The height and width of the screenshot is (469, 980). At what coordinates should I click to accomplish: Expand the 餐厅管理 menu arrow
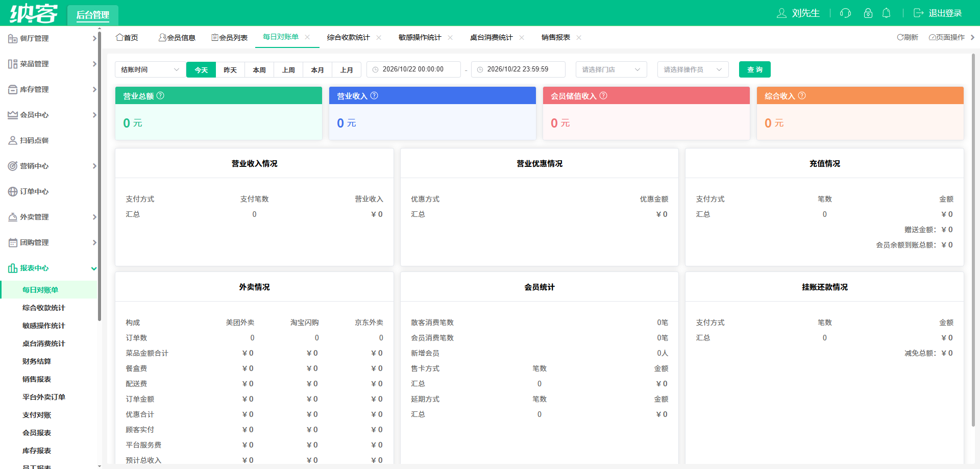click(94, 38)
